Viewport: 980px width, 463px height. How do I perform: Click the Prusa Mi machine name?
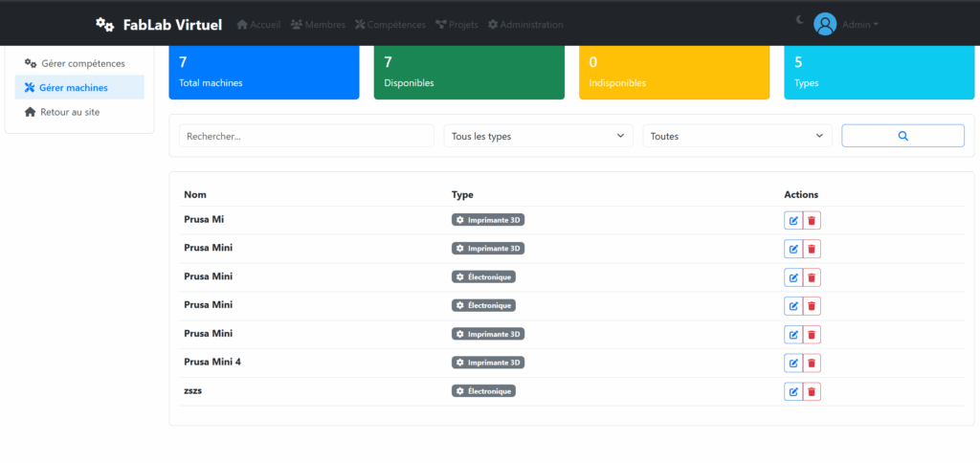point(204,219)
